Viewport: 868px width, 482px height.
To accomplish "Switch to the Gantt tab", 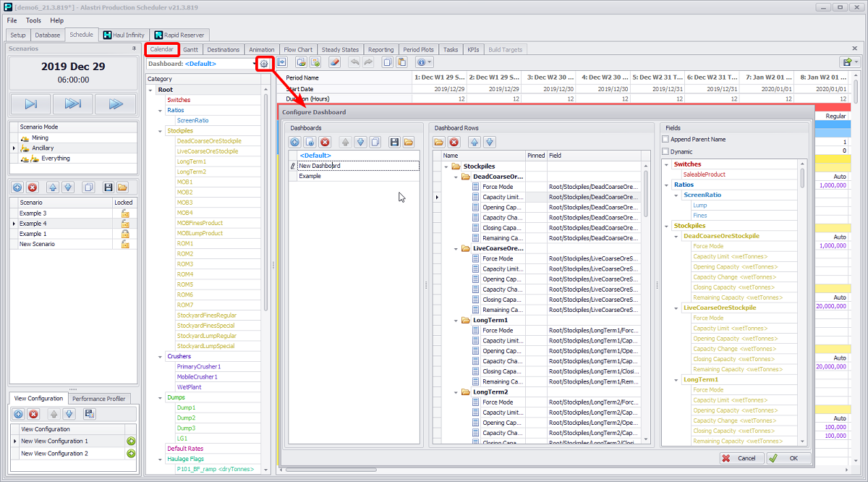I will tap(190, 50).
